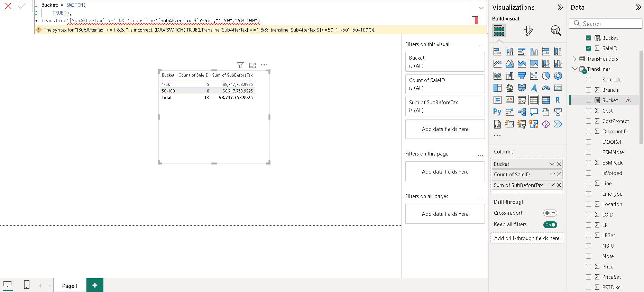Open Count of SaleID column dropdown
This screenshot has width=644, height=292.
tap(552, 174)
